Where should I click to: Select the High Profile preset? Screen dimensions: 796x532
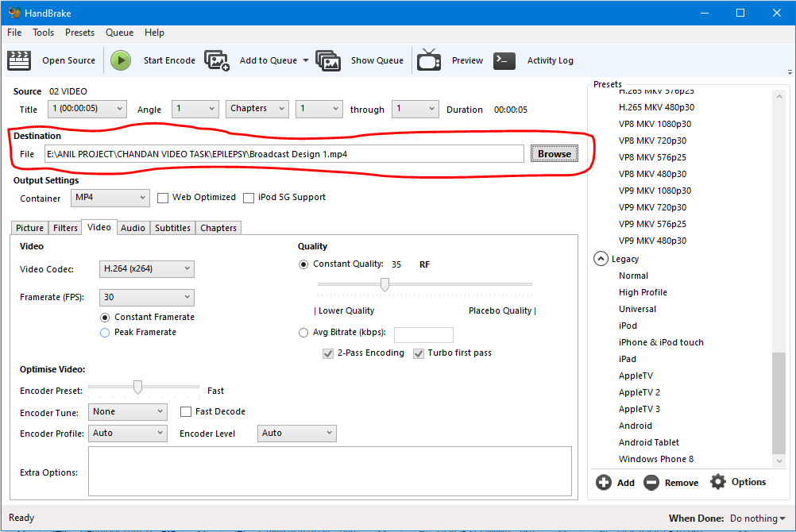click(x=643, y=292)
